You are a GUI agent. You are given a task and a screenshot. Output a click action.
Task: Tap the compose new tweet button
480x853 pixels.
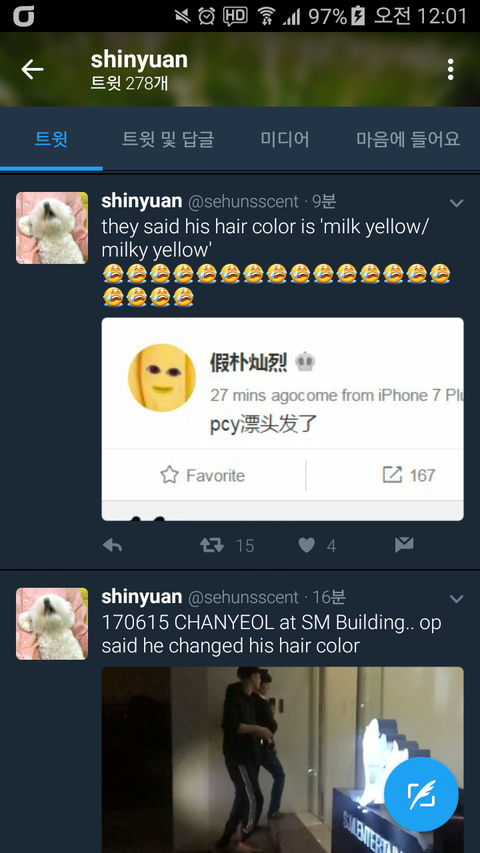(421, 794)
